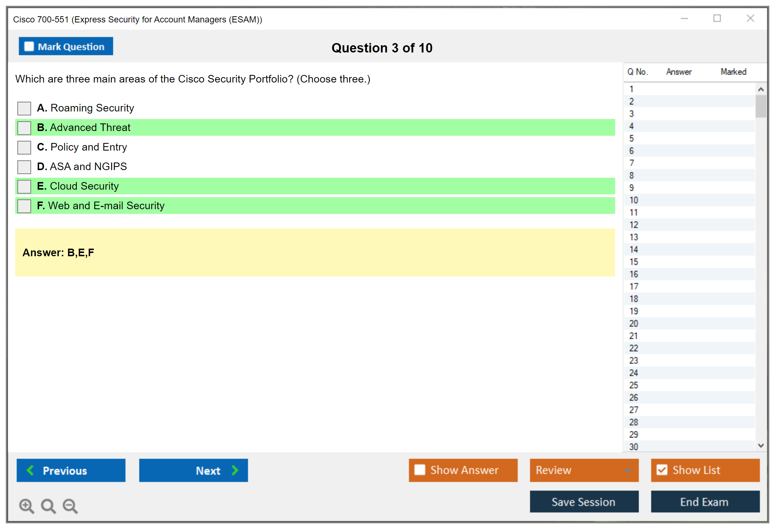778x532 pixels.
Task: Jump to question 10 in the list
Action: [634, 200]
